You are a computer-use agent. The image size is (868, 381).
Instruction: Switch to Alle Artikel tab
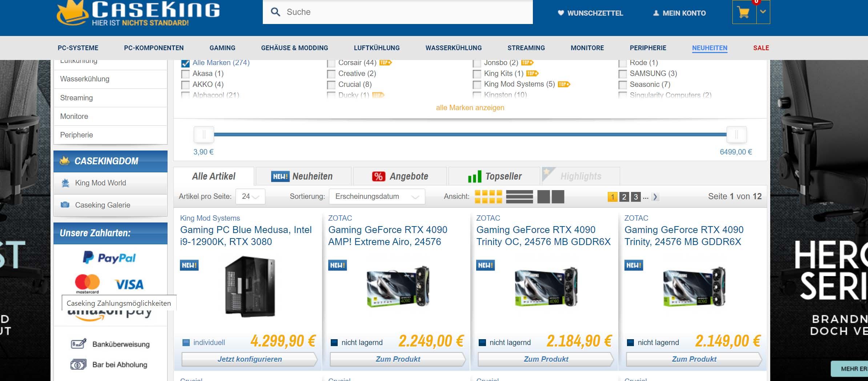tap(214, 176)
